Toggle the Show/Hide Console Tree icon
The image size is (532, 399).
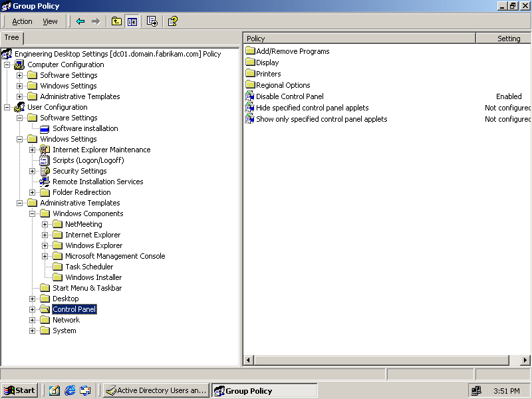tap(132, 21)
